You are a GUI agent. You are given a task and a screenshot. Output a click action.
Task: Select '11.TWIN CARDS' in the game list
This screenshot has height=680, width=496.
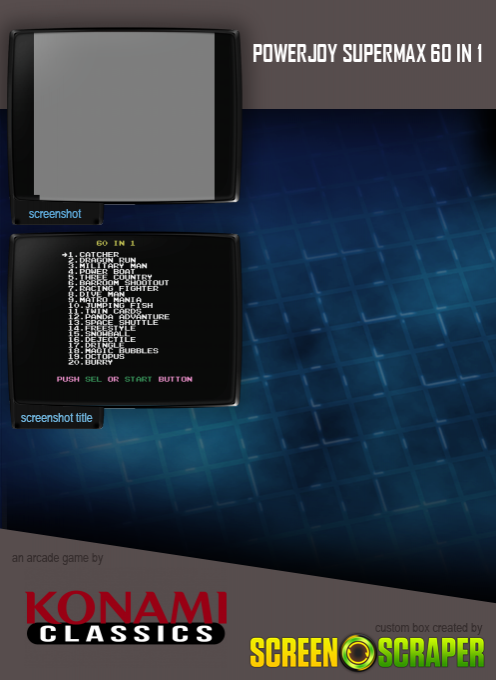pos(104,311)
